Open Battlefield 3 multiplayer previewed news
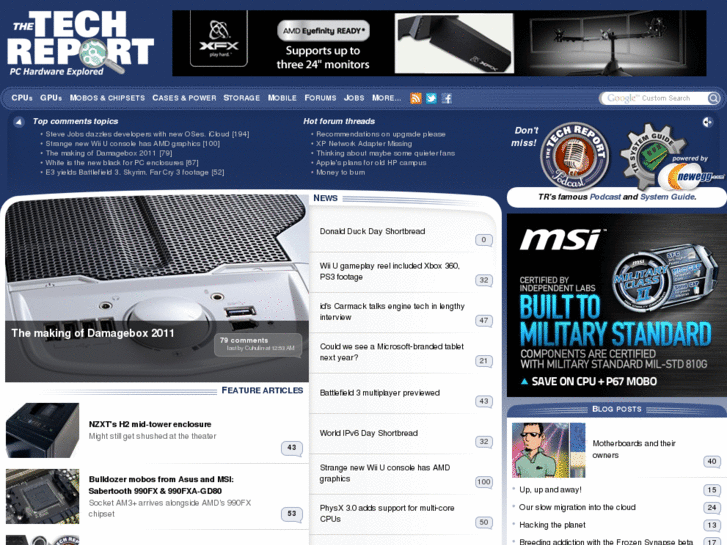Viewport: 727px width, 545px height. [379, 393]
